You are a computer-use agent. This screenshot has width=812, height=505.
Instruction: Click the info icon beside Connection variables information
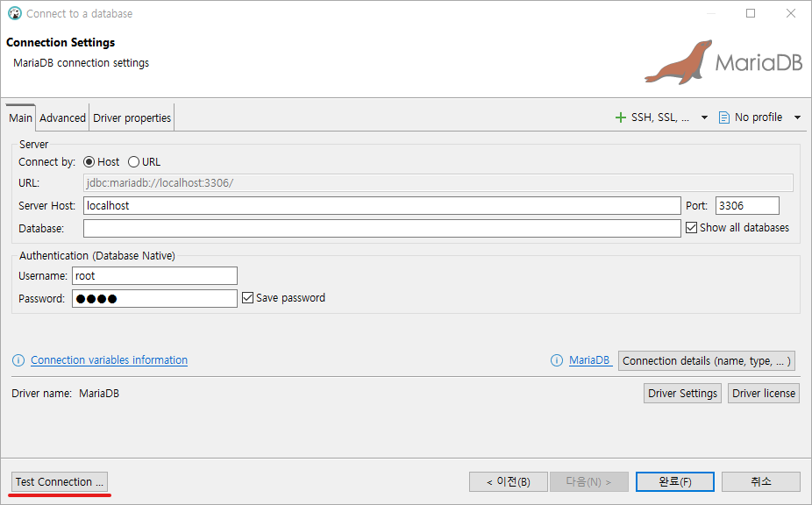click(x=18, y=360)
